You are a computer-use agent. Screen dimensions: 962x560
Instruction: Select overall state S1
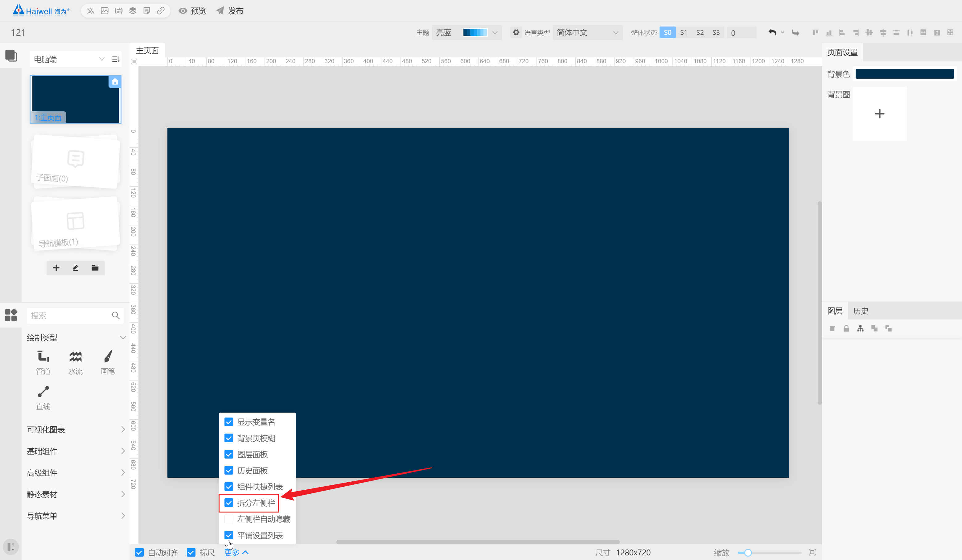684,32
